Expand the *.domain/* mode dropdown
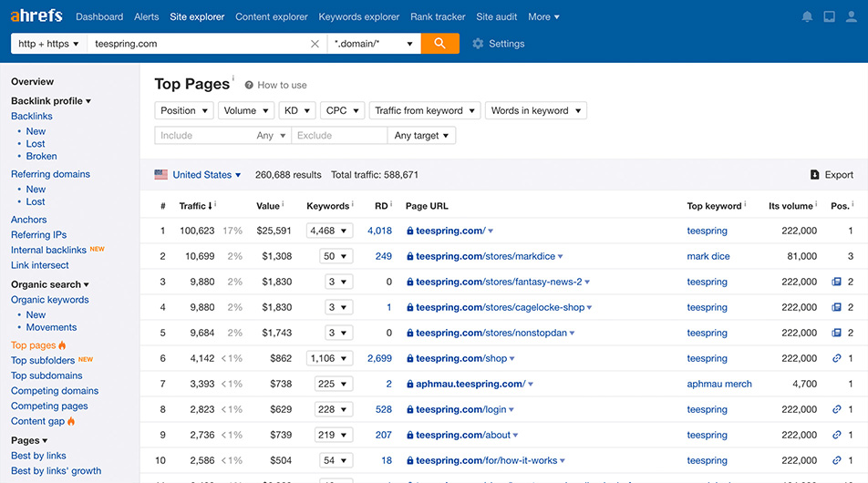This screenshot has height=483, width=868. coord(374,44)
